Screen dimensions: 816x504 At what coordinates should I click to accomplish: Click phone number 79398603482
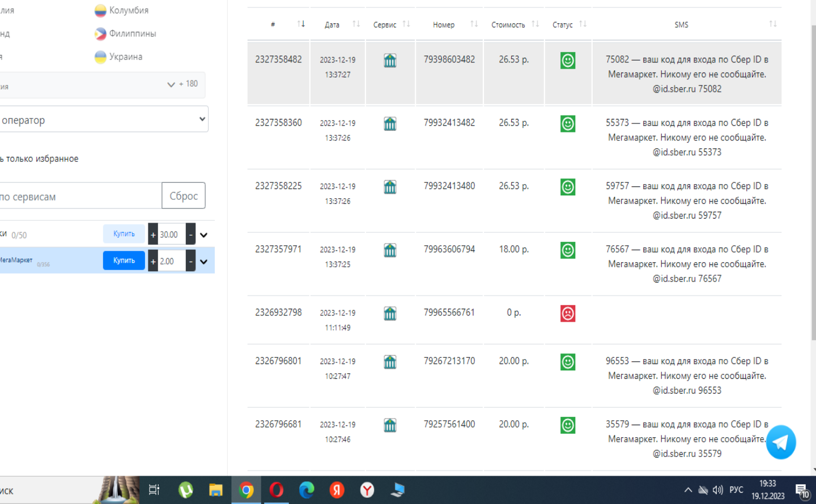point(449,59)
